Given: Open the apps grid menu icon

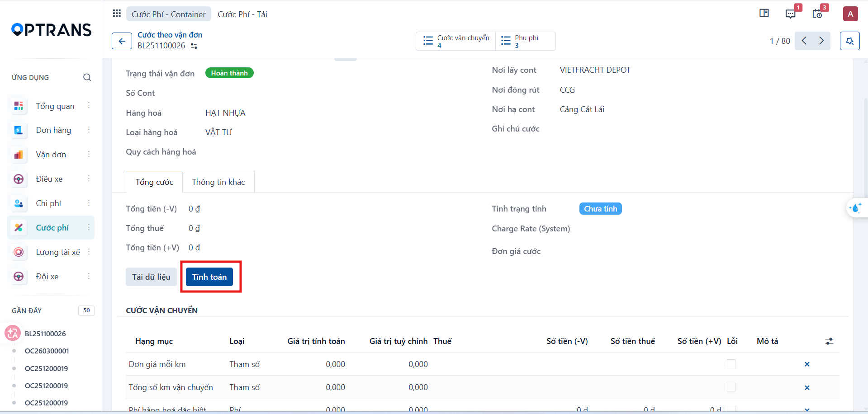Looking at the screenshot, I should pyautogui.click(x=117, y=14).
